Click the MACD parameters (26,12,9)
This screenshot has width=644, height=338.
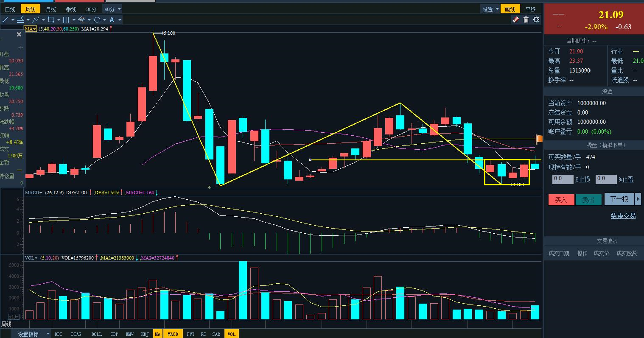pyautogui.click(x=55, y=193)
